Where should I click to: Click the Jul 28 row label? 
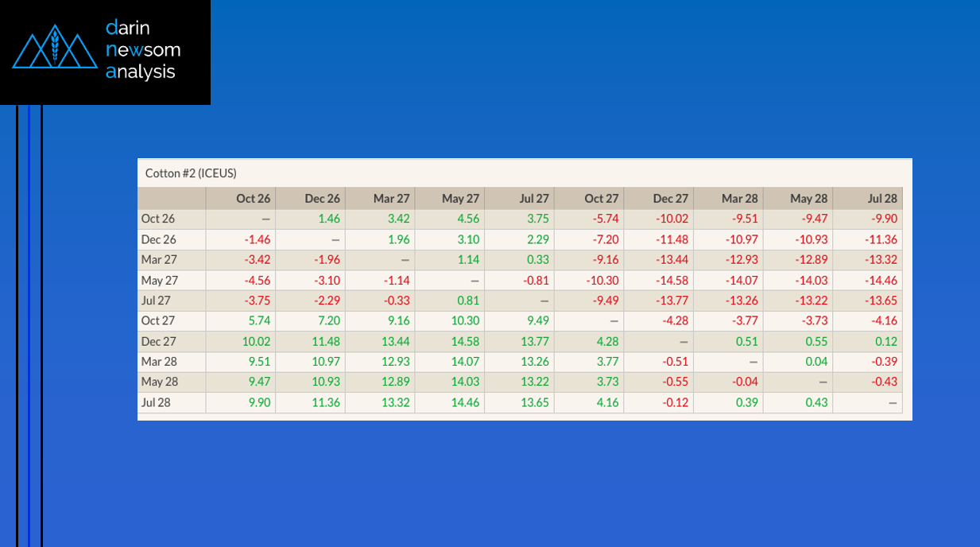[x=156, y=402]
